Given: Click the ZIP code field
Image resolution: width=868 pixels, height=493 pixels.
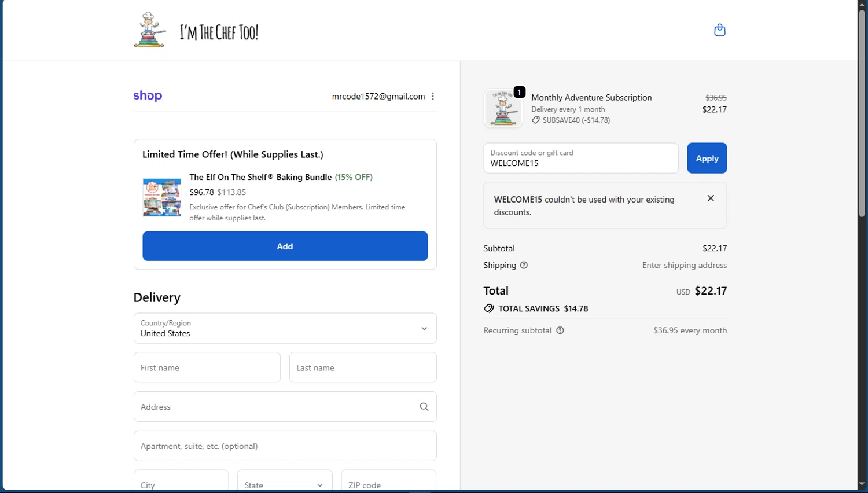Looking at the screenshot, I should 389,481.
